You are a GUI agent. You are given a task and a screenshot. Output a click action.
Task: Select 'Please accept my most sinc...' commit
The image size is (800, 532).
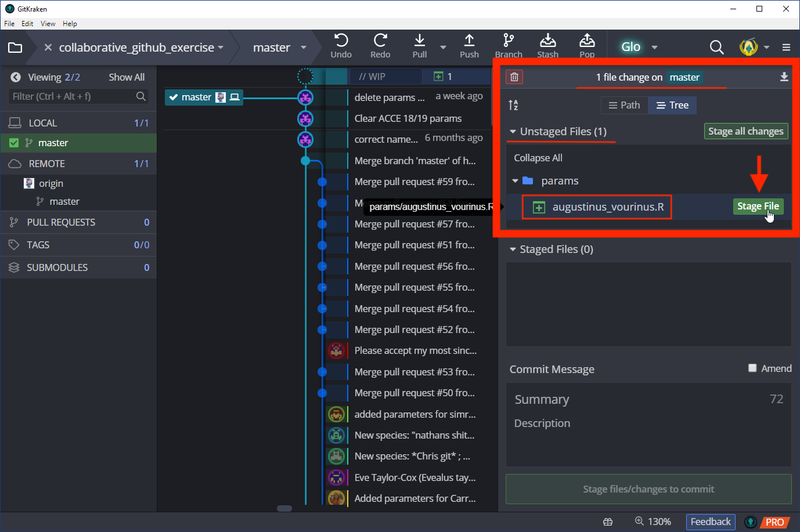click(416, 350)
